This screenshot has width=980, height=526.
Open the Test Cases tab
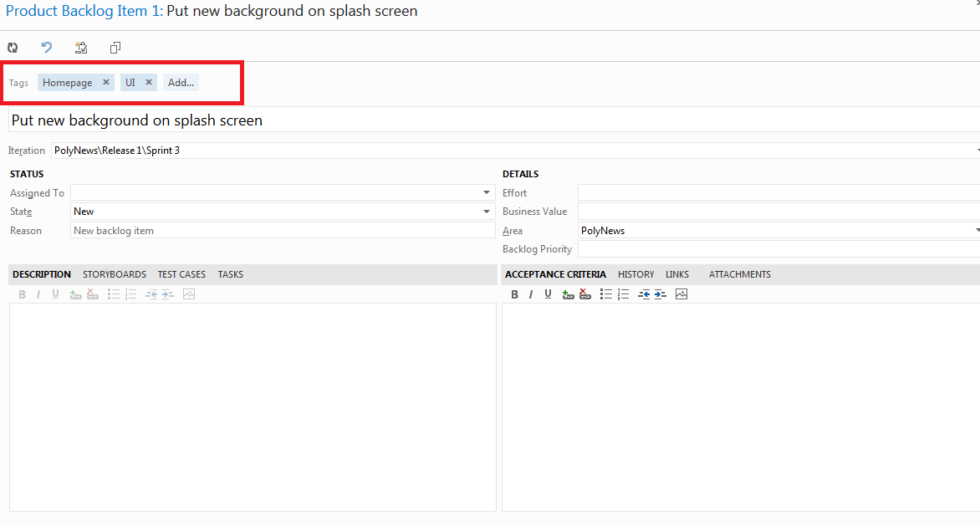click(181, 274)
